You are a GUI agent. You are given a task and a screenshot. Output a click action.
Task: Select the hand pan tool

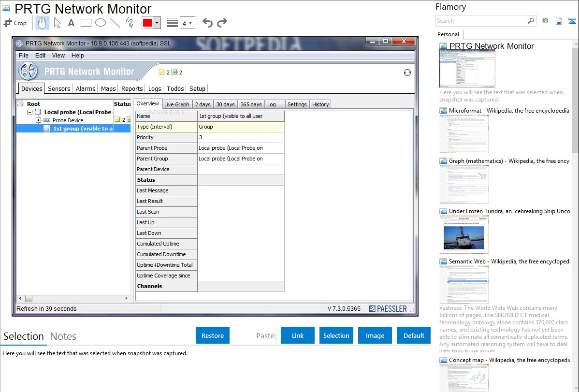tap(42, 23)
